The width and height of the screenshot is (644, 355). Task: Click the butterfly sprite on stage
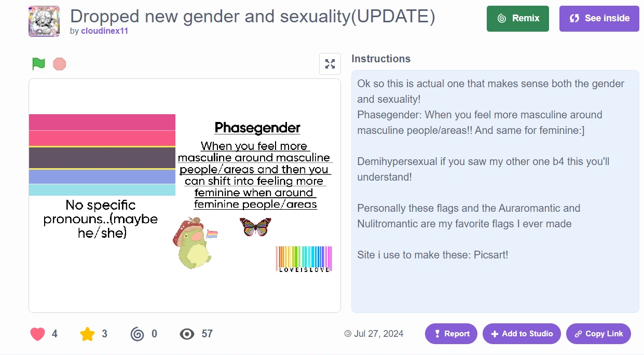(255, 227)
